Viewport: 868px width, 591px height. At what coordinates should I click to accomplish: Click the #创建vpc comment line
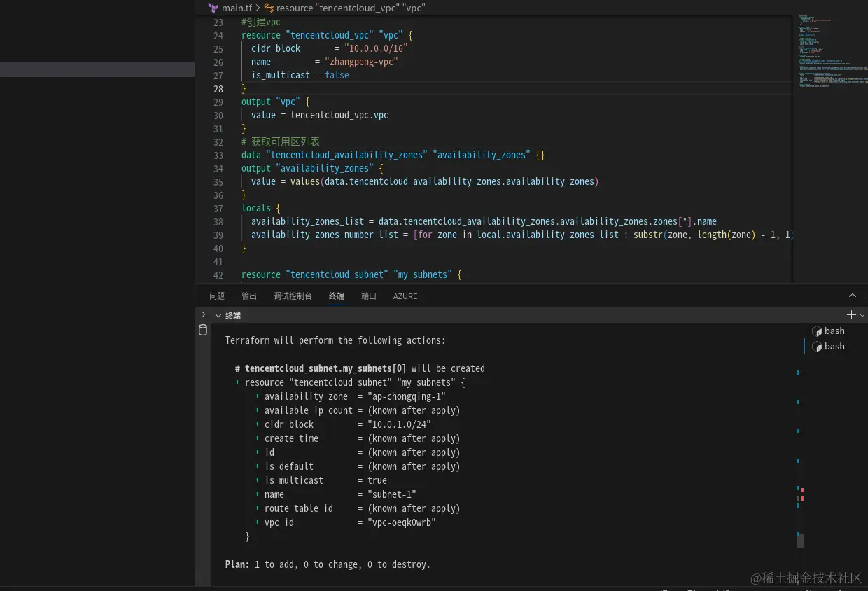pyautogui.click(x=261, y=22)
